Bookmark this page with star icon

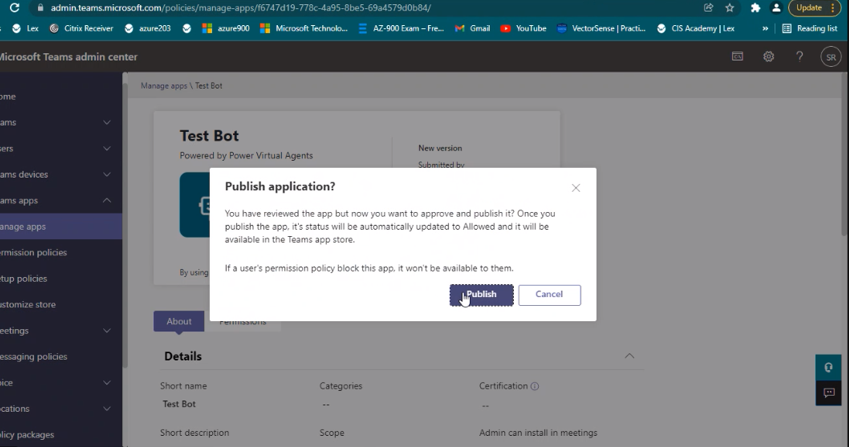[730, 8]
